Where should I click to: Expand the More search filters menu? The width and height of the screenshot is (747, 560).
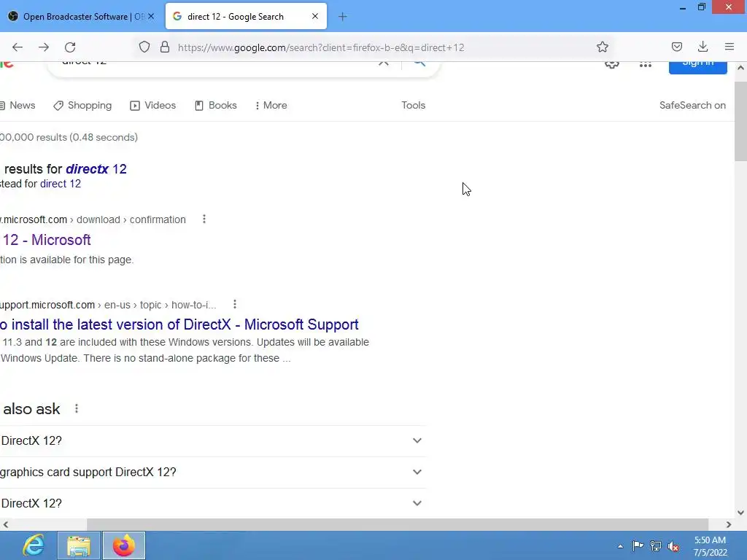(271, 105)
